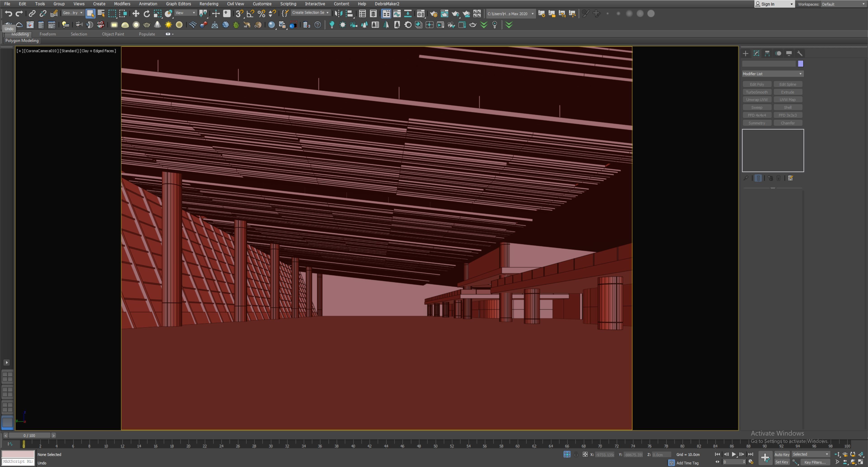Click the grass scatter icon

(236, 25)
